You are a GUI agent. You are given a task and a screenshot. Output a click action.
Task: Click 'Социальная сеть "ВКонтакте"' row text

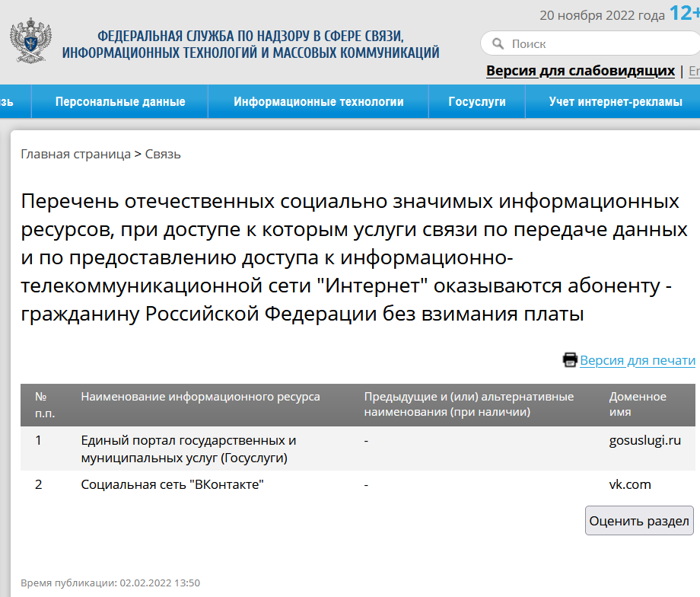pyautogui.click(x=172, y=484)
